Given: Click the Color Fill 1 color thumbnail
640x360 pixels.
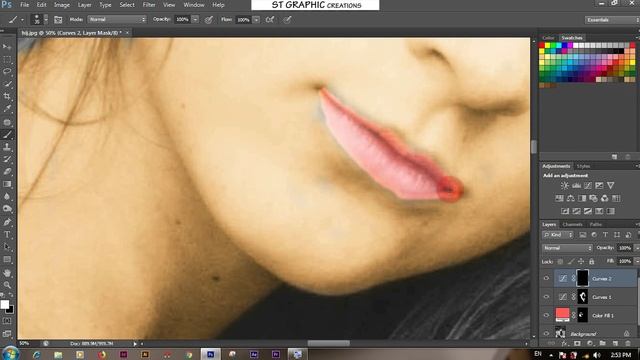Looking at the screenshot, I should [x=562, y=315].
